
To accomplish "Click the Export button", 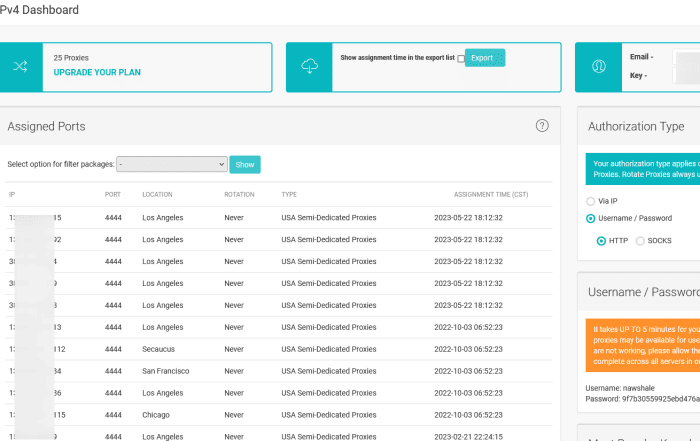I will click(484, 58).
